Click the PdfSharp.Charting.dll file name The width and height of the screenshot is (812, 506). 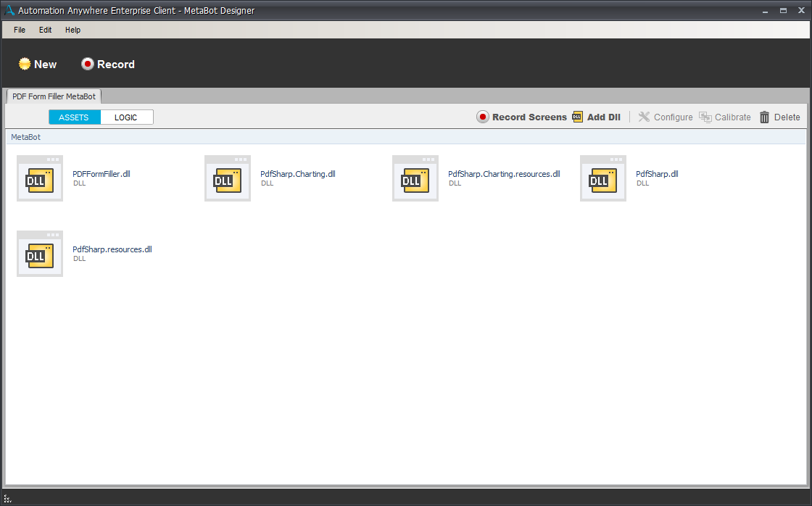298,174
